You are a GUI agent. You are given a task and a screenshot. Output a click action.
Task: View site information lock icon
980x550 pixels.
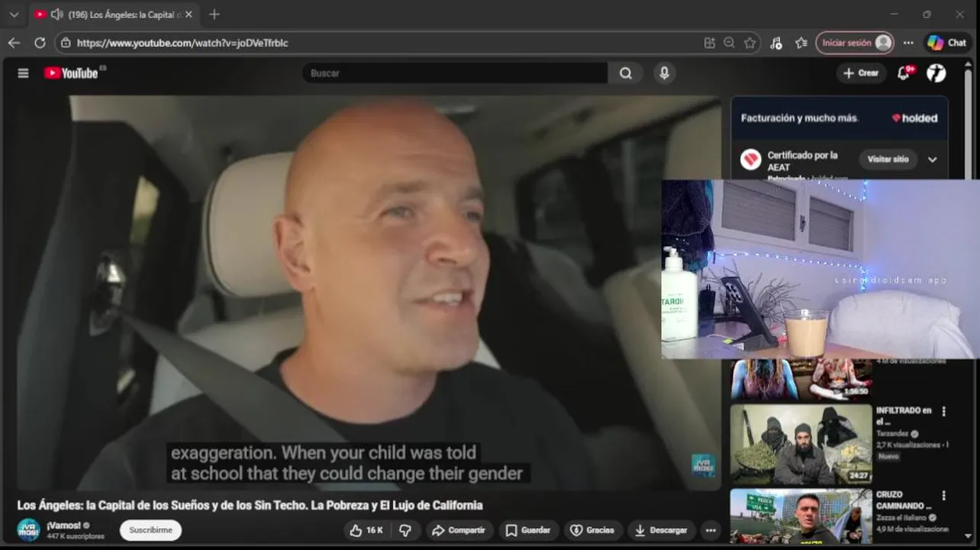click(x=66, y=43)
